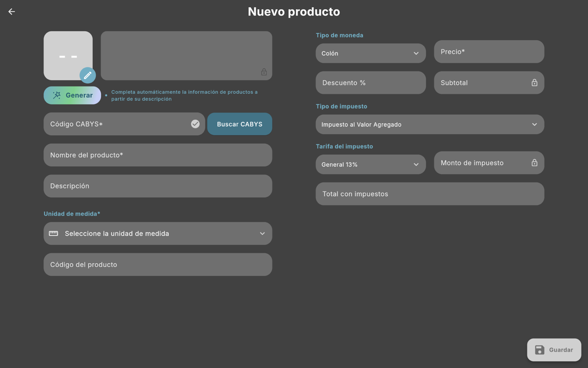
Task: Click the Unidad de medida label
Action: coord(72,214)
